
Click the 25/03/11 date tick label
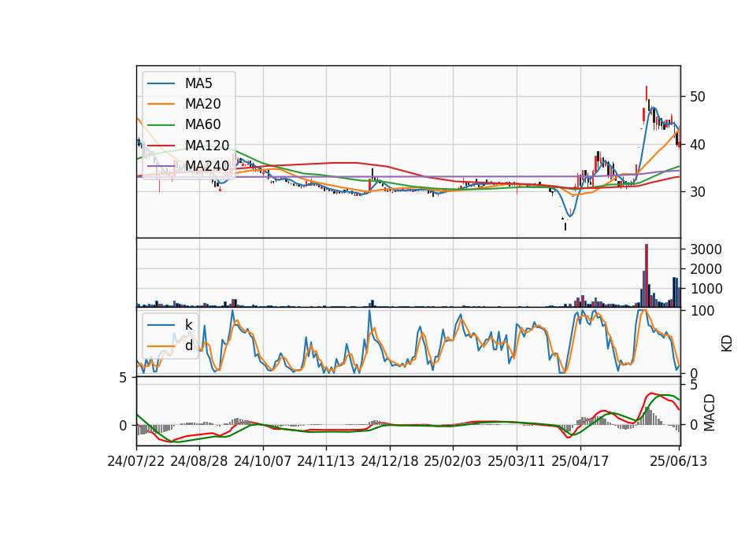(517, 462)
